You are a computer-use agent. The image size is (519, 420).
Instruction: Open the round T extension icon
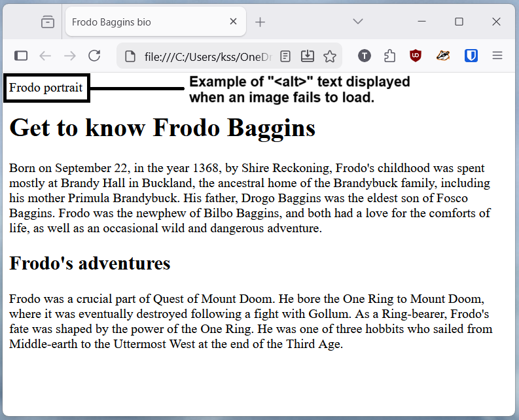[x=365, y=56]
